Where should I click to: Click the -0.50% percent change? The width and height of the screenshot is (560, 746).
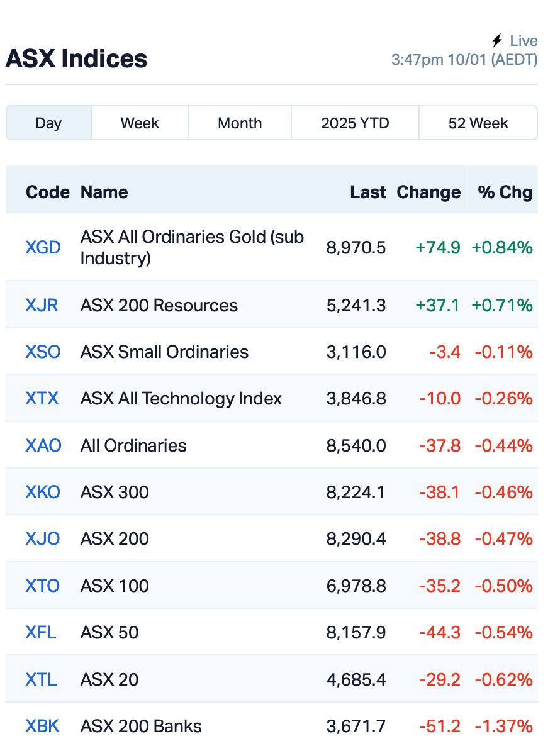504,586
